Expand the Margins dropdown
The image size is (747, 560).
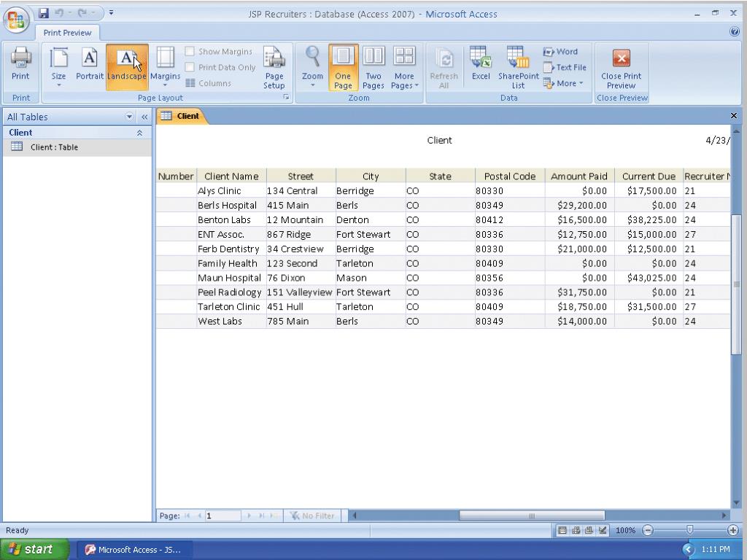coord(166,66)
